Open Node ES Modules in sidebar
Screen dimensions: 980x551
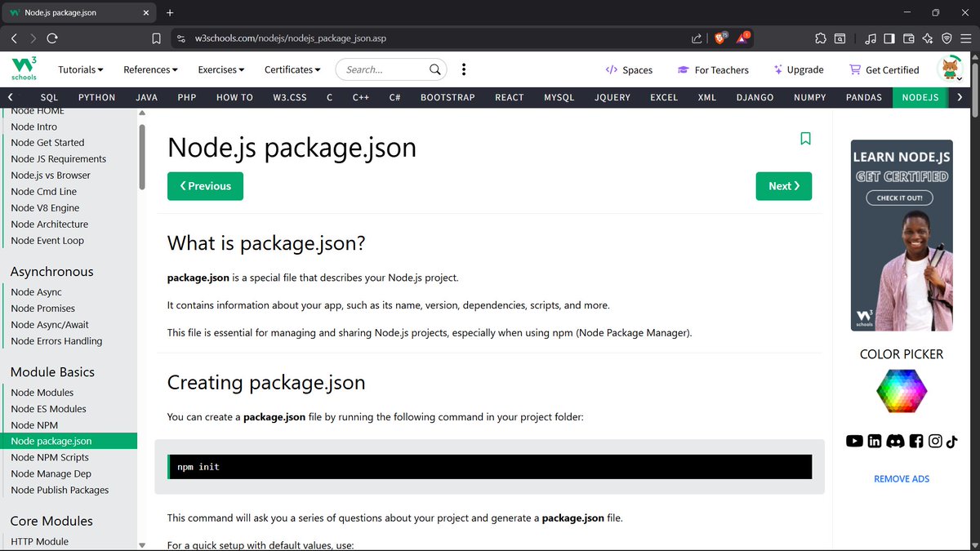pos(48,409)
